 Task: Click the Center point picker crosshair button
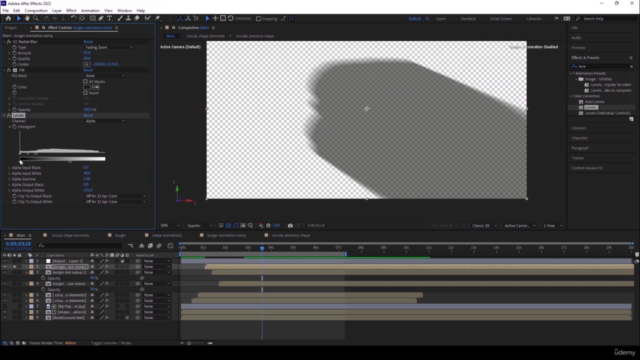87,64
